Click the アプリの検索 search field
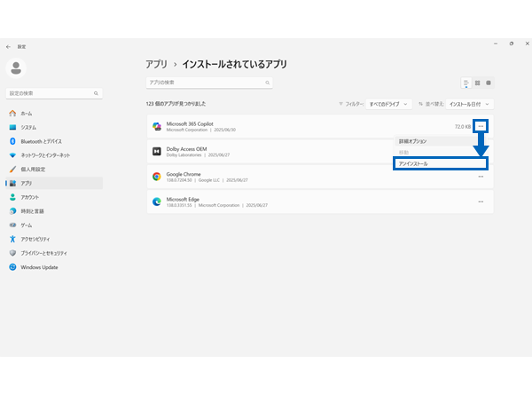 (208, 83)
